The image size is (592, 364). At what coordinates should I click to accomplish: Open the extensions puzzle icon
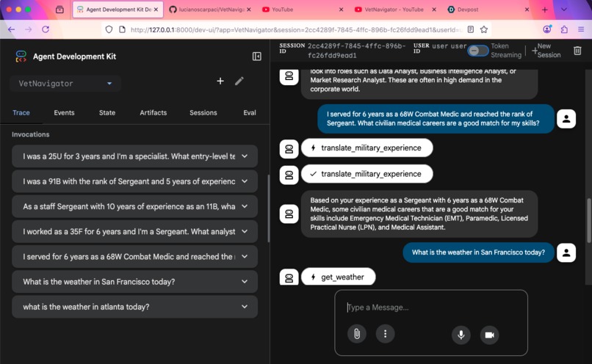coord(564,29)
